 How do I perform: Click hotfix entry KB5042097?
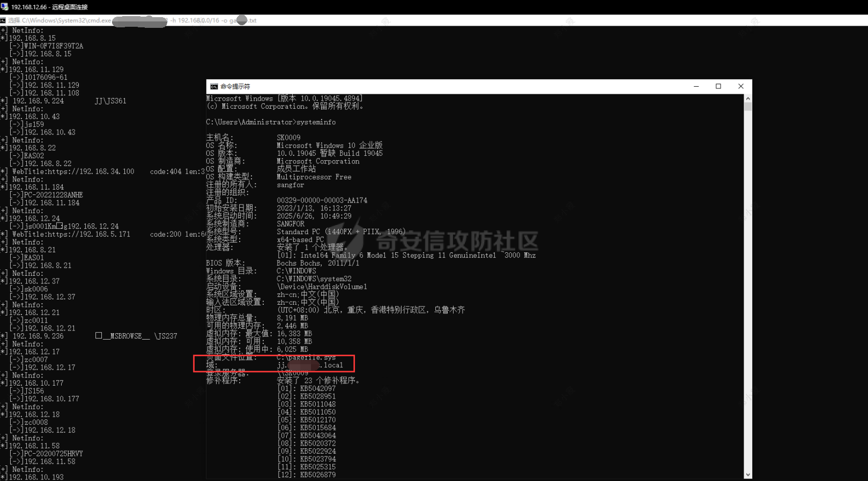318,388
